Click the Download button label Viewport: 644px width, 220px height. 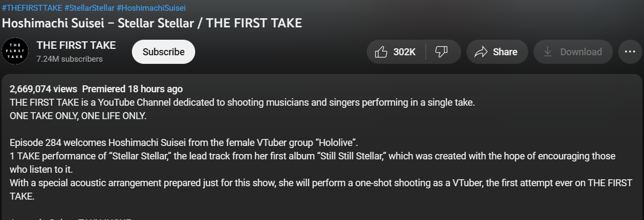(581, 52)
